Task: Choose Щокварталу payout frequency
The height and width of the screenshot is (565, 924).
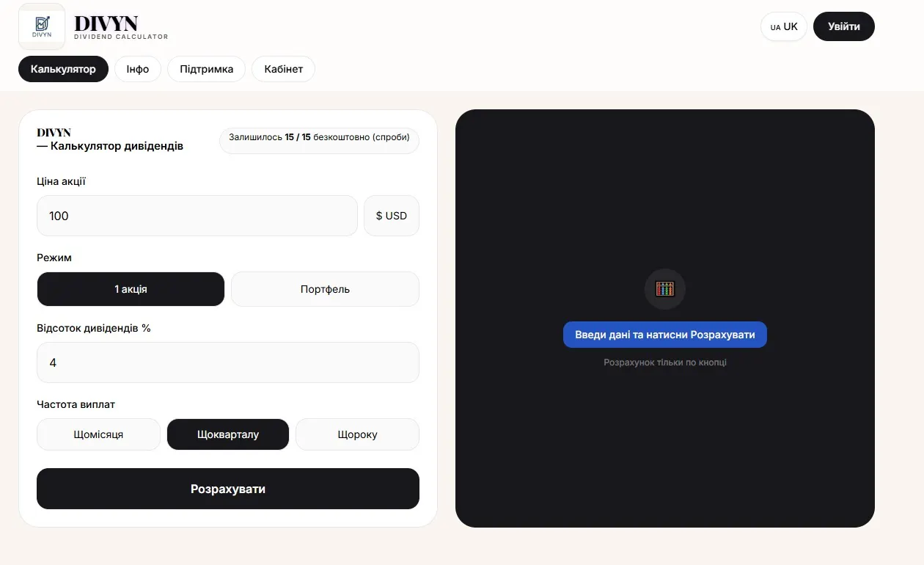Action: point(228,434)
